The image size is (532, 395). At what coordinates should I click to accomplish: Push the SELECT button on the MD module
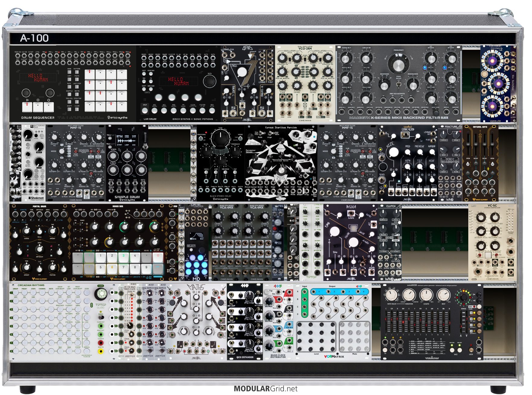click(x=191, y=250)
